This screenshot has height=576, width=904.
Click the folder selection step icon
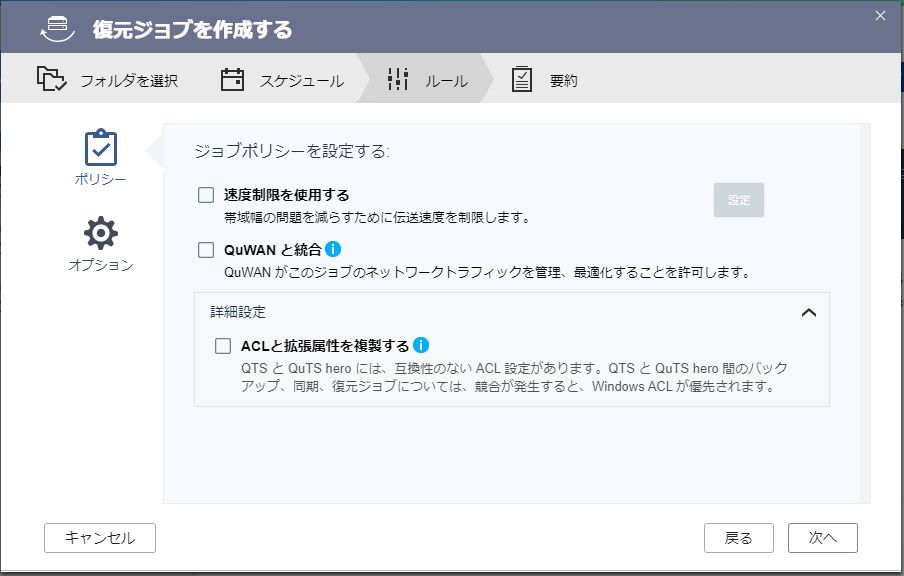(x=52, y=79)
